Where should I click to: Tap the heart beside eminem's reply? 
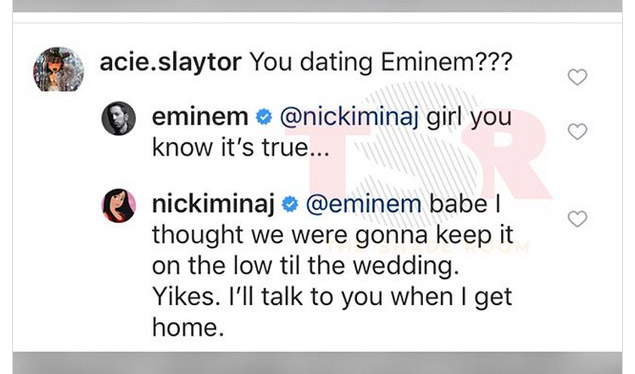pyautogui.click(x=577, y=132)
